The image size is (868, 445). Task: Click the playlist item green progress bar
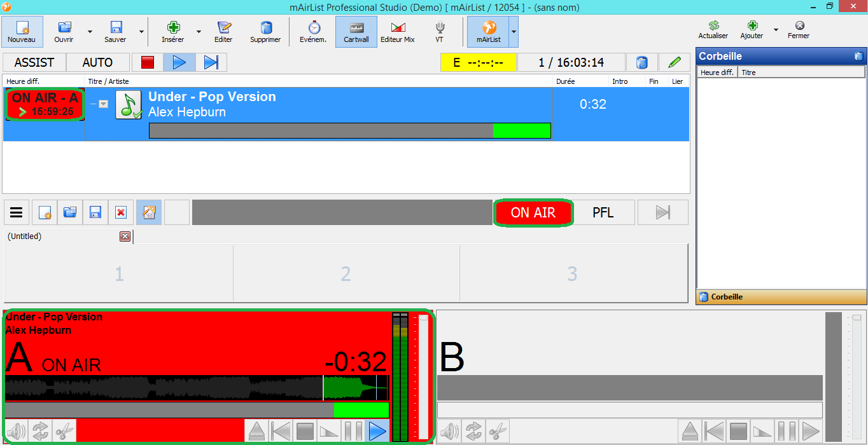(x=349, y=130)
